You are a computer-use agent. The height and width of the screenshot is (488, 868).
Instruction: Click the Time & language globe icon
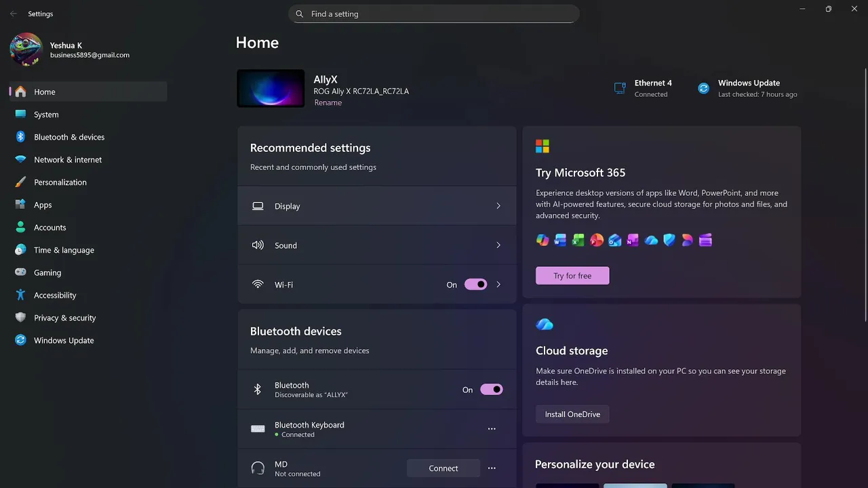(20, 250)
